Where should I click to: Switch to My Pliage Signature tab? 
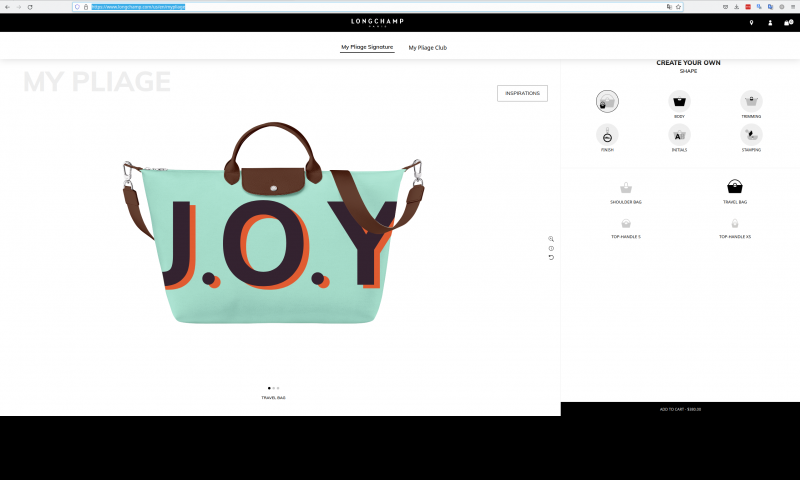coord(367,47)
